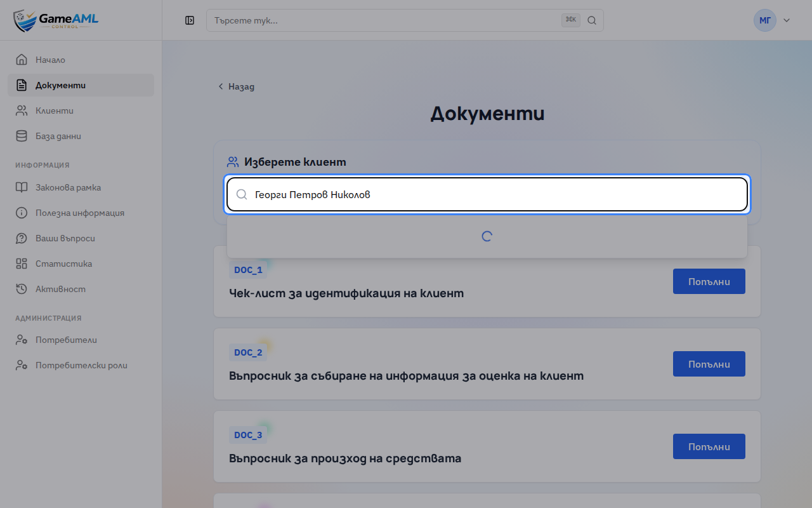This screenshot has width=812, height=508.
Task: Open Потребителски роли menu item
Action: [x=81, y=365]
